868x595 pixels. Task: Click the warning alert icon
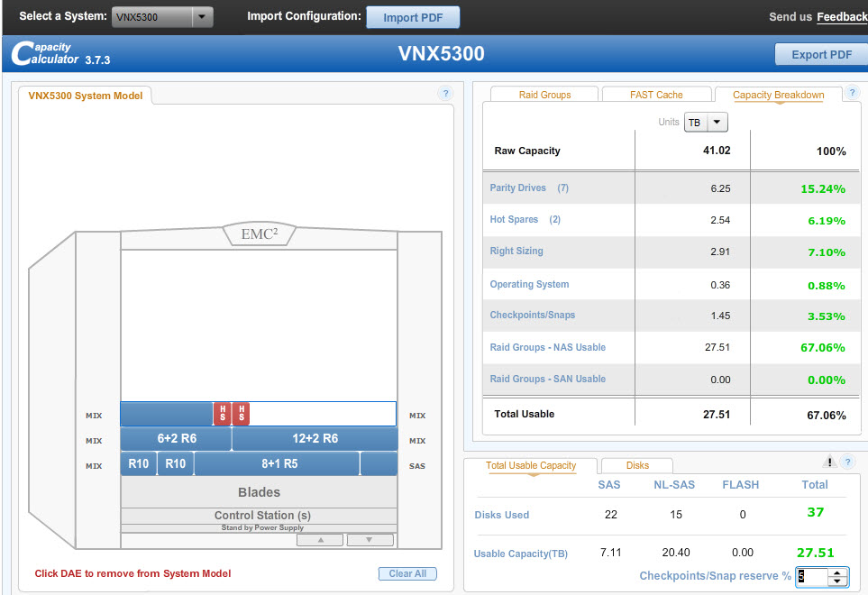(x=829, y=461)
